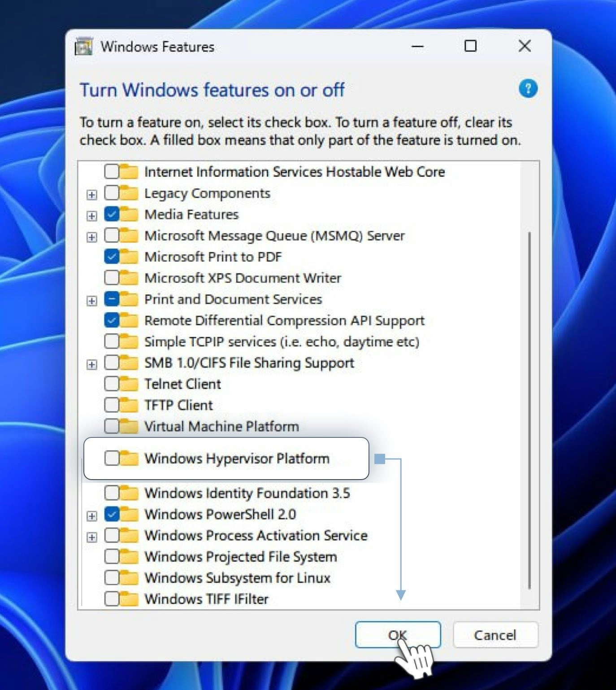Select the Microsoft Message Queue (MSMQ) Server label

click(274, 236)
